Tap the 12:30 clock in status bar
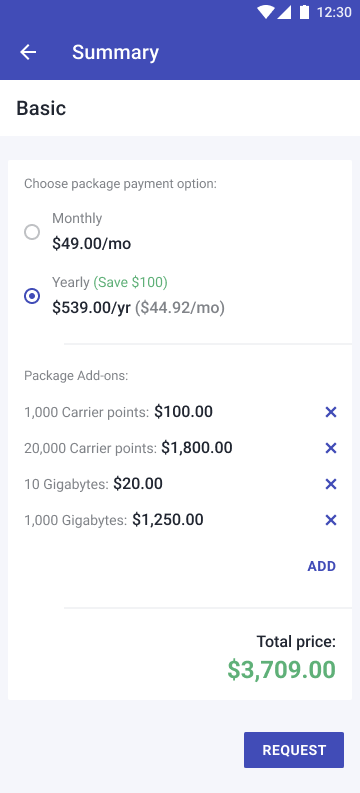360x793 pixels. pyautogui.click(x=334, y=12)
